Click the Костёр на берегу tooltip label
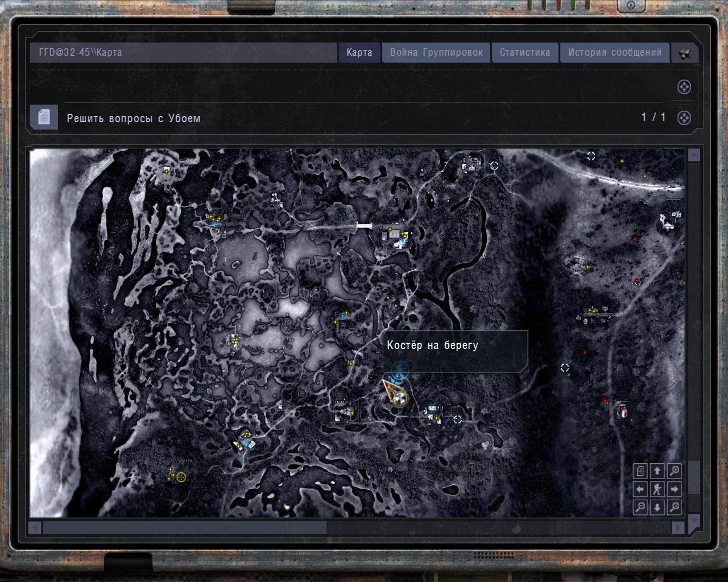Screen dimensions: 728x582 pyautogui.click(x=433, y=345)
